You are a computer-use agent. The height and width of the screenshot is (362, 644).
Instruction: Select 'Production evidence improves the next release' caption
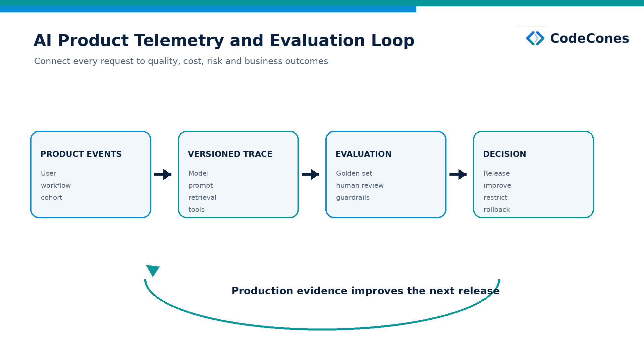(x=366, y=291)
